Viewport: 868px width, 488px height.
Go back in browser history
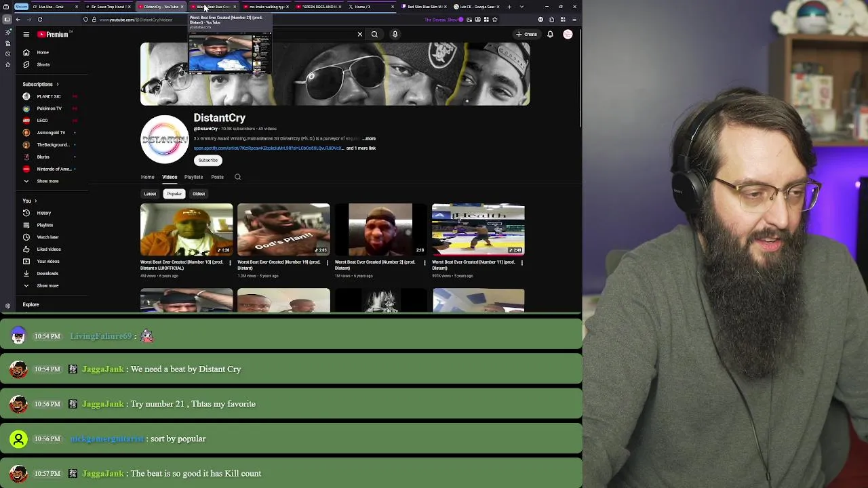[x=19, y=20]
